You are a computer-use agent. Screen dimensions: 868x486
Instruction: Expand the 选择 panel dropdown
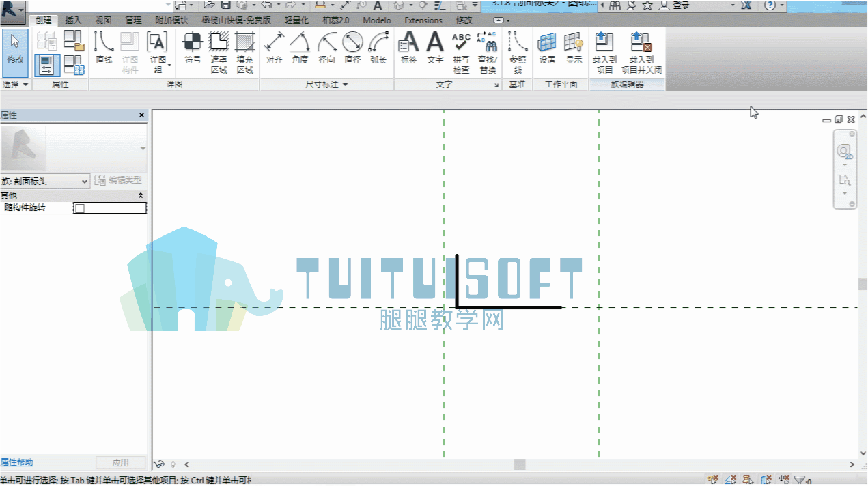click(16, 85)
